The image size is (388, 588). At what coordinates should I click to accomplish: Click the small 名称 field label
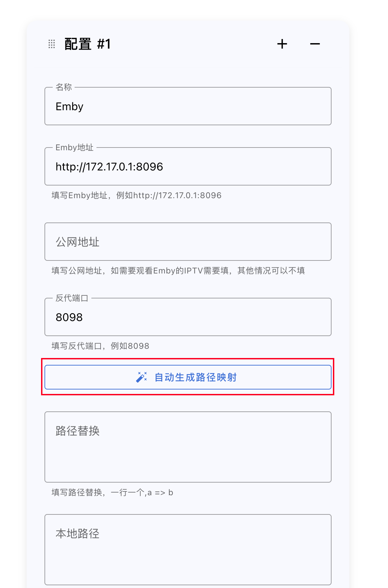[64, 87]
